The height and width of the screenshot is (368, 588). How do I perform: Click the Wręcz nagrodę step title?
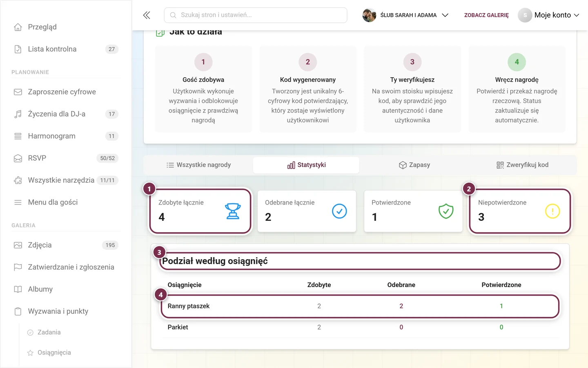[x=517, y=80]
